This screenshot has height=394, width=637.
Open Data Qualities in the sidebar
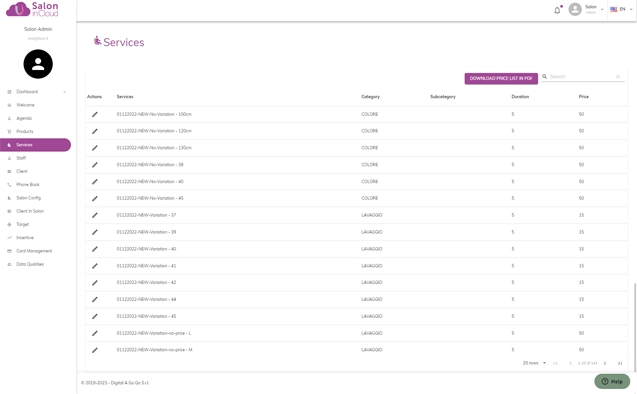click(30, 264)
